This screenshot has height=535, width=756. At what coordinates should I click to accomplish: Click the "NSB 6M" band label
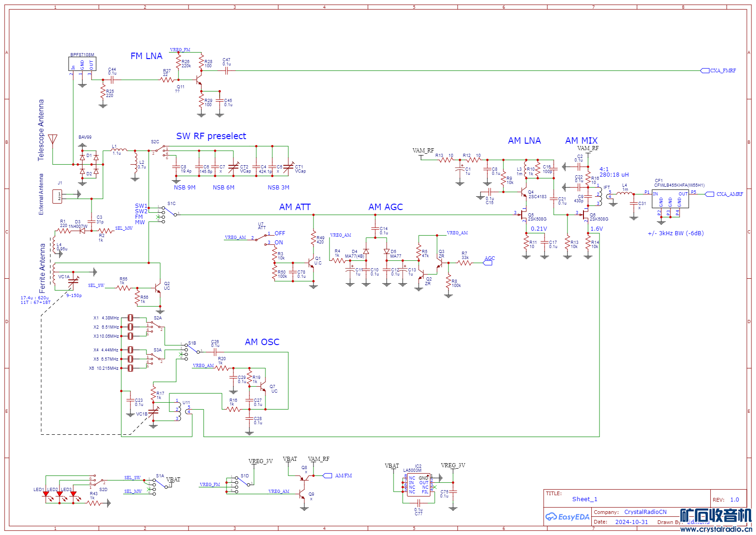(223, 187)
